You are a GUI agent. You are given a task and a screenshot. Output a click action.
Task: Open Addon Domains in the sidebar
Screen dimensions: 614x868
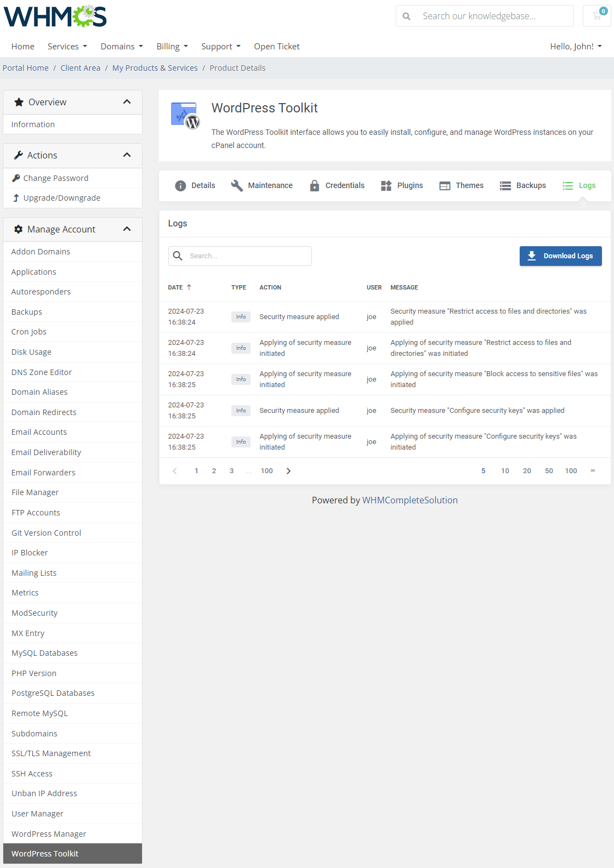pos(72,252)
